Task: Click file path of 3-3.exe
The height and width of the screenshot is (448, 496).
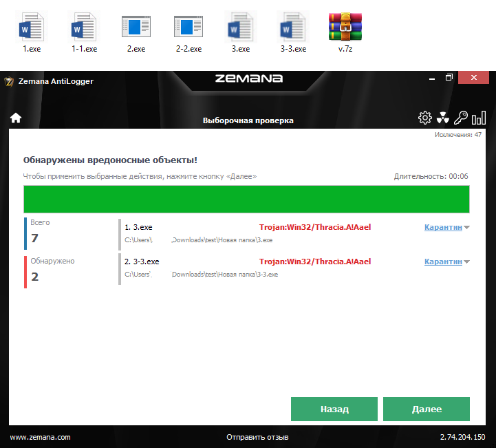Action: (201, 275)
